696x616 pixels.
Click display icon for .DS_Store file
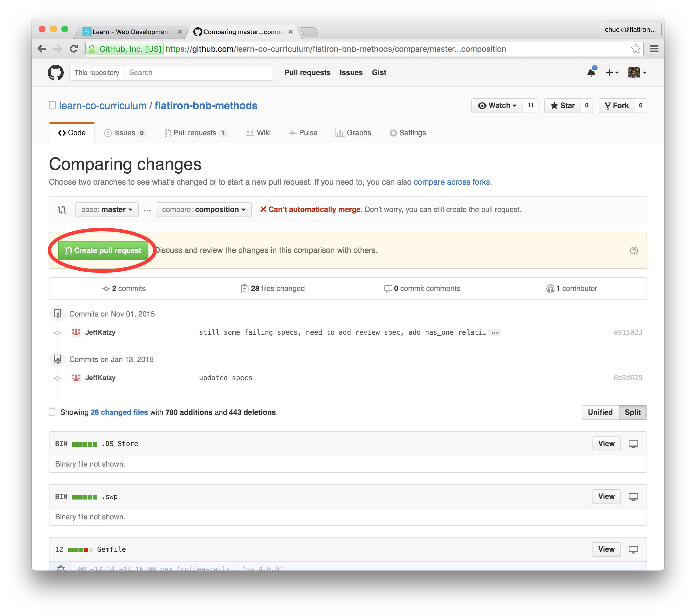pyautogui.click(x=633, y=444)
